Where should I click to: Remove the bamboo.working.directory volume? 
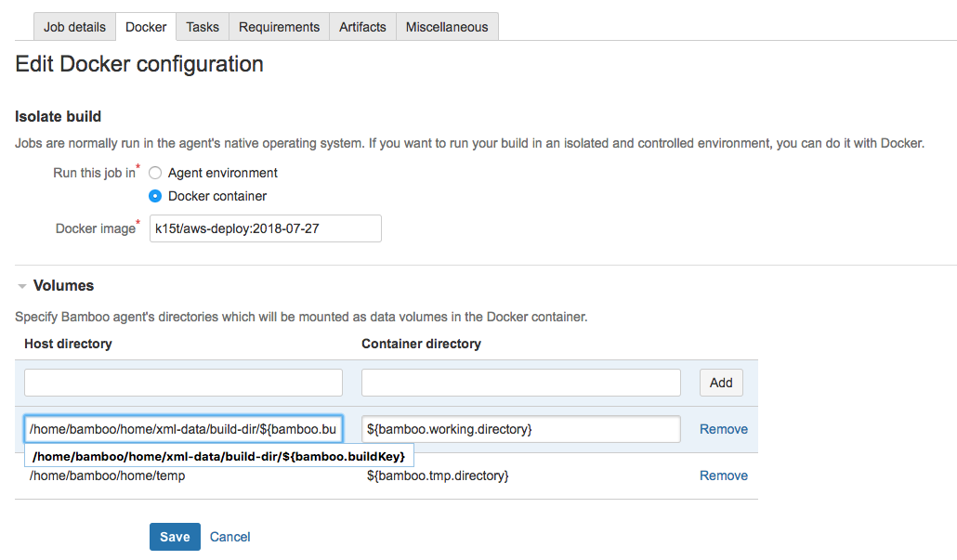click(x=723, y=429)
